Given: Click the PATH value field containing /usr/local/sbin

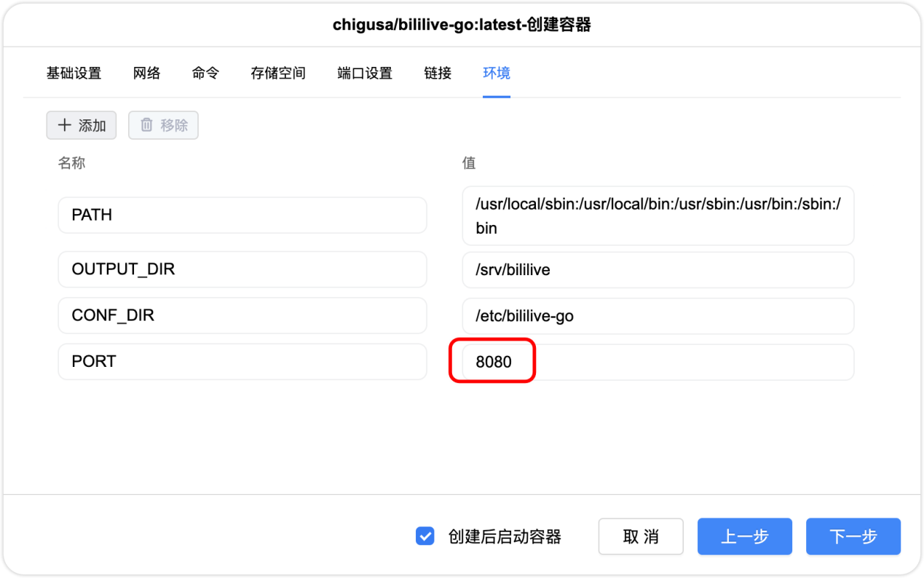Looking at the screenshot, I should [658, 215].
